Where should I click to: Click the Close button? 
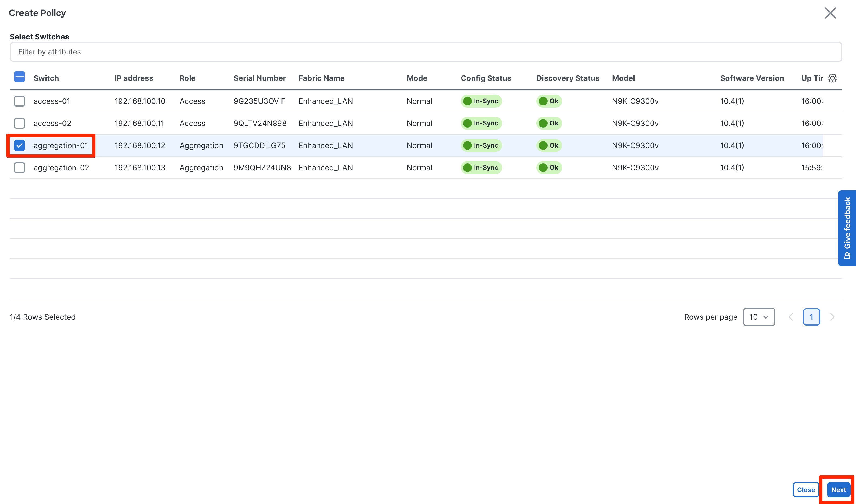click(x=806, y=489)
